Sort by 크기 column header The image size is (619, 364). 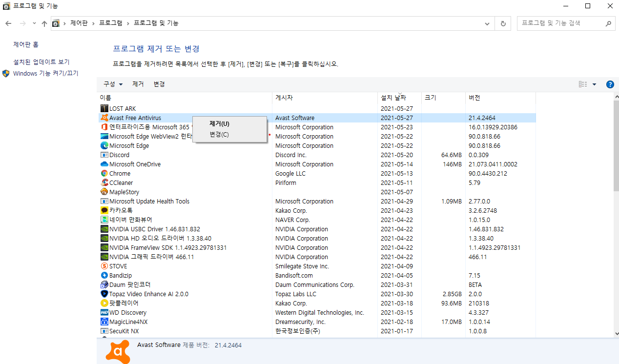click(443, 98)
